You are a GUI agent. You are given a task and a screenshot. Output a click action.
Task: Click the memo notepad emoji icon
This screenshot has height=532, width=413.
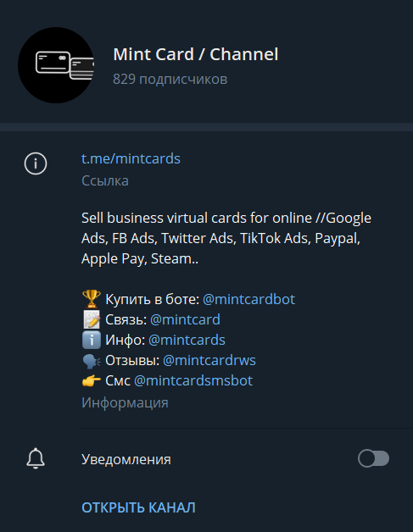[92, 319]
